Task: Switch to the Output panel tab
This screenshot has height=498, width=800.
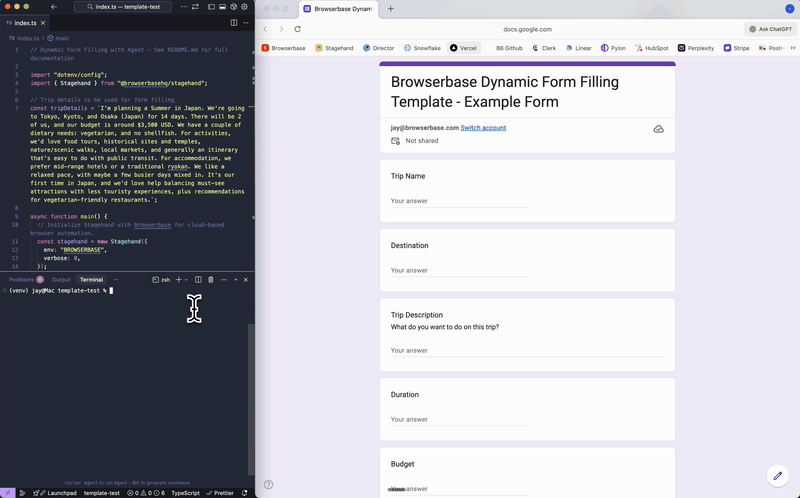Action: tap(61, 280)
